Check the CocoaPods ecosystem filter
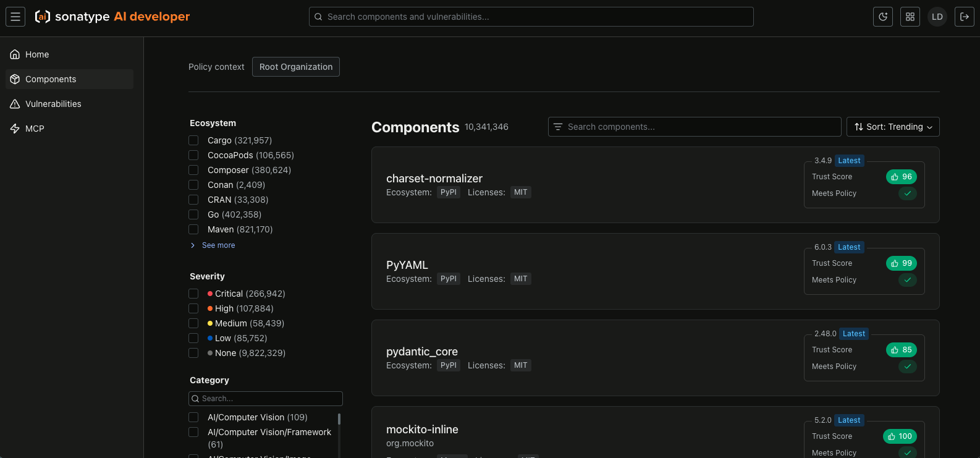 pyautogui.click(x=193, y=155)
